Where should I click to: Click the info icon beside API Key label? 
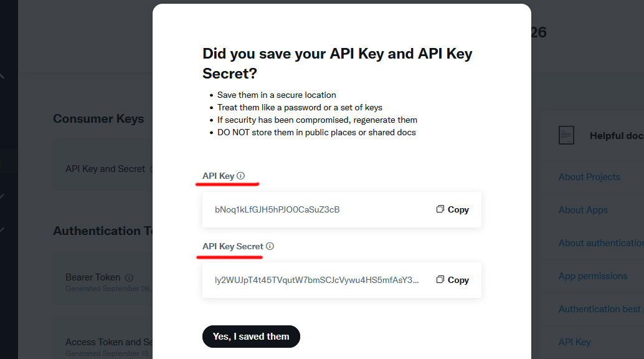[x=241, y=176]
